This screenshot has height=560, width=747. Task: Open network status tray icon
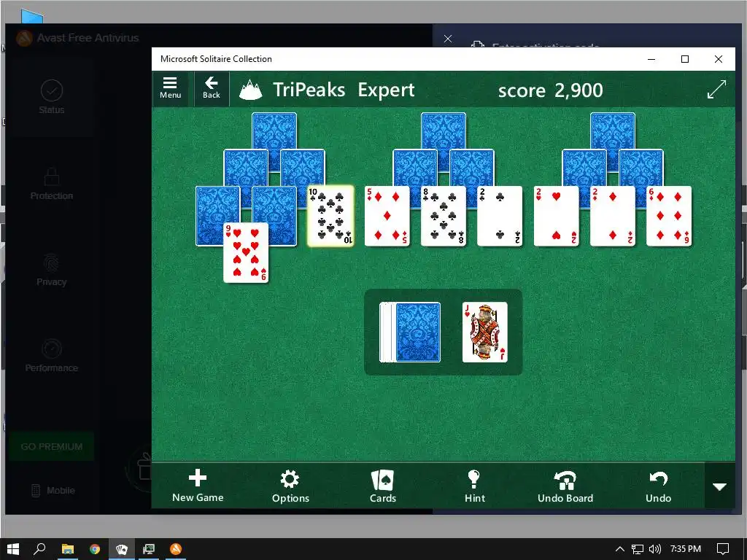point(638,549)
